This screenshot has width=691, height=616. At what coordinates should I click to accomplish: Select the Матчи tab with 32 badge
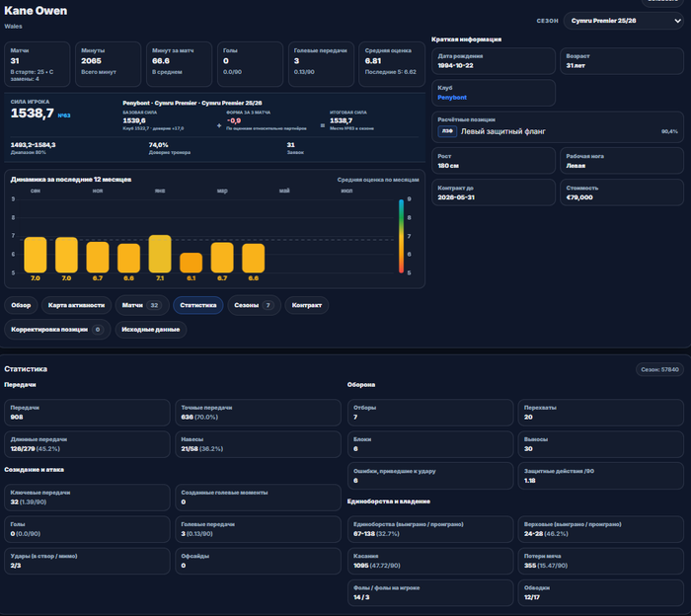pyautogui.click(x=142, y=305)
